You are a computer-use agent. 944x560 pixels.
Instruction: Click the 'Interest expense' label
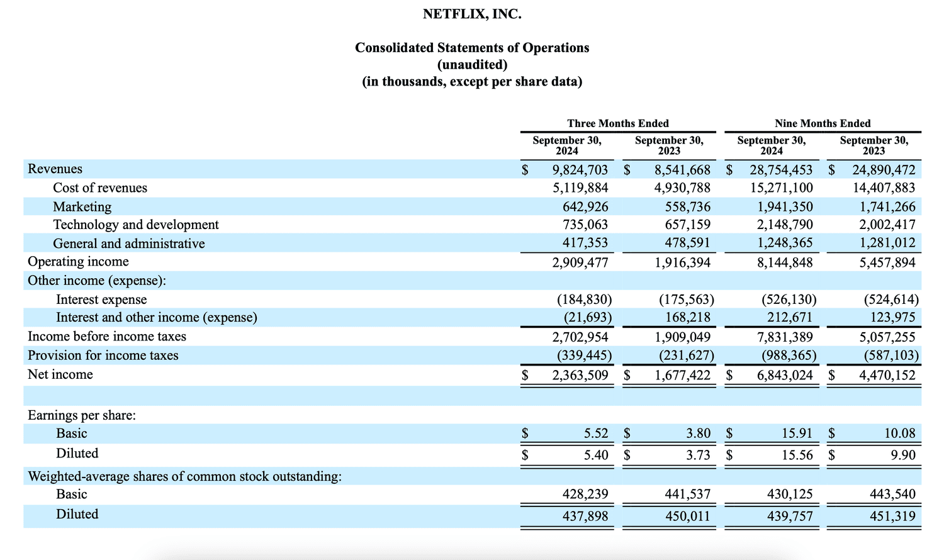point(101,300)
